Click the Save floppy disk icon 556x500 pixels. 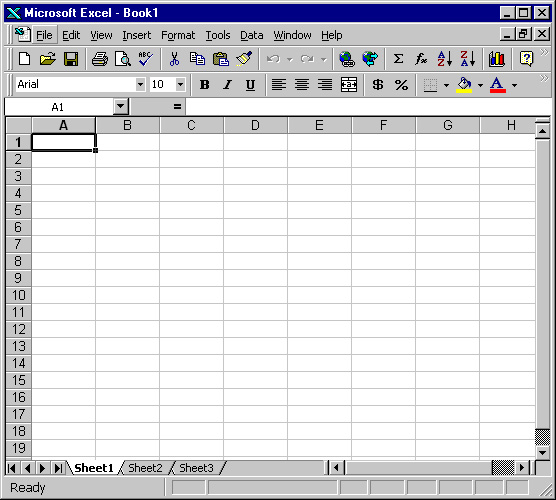click(x=71, y=59)
